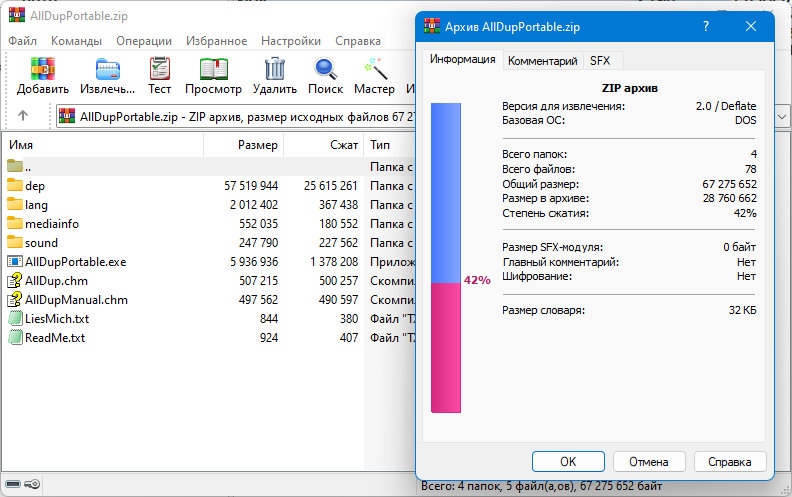The width and height of the screenshot is (792, 497).
Task: Click status bar total Всего: 4 папок text
Action: [541, 486]
